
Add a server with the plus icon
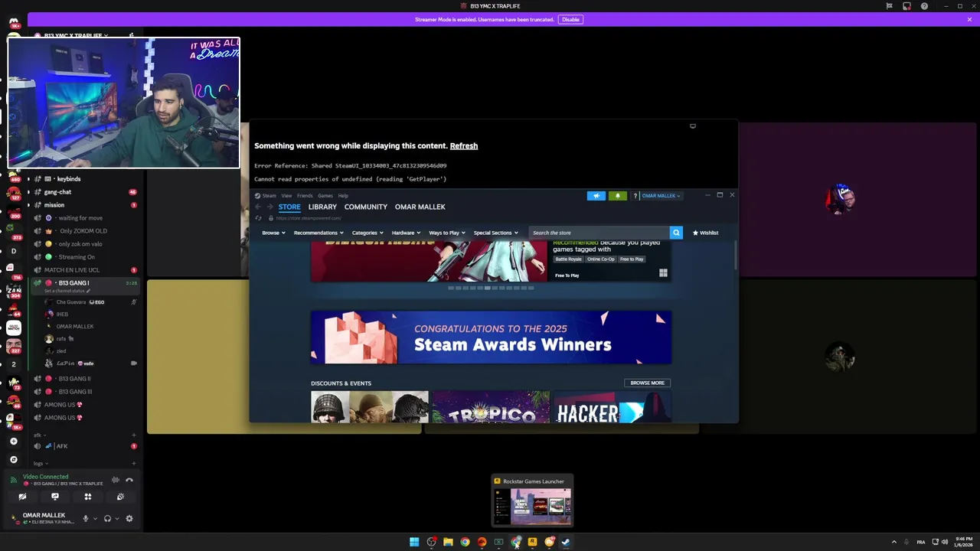[13, 441]
